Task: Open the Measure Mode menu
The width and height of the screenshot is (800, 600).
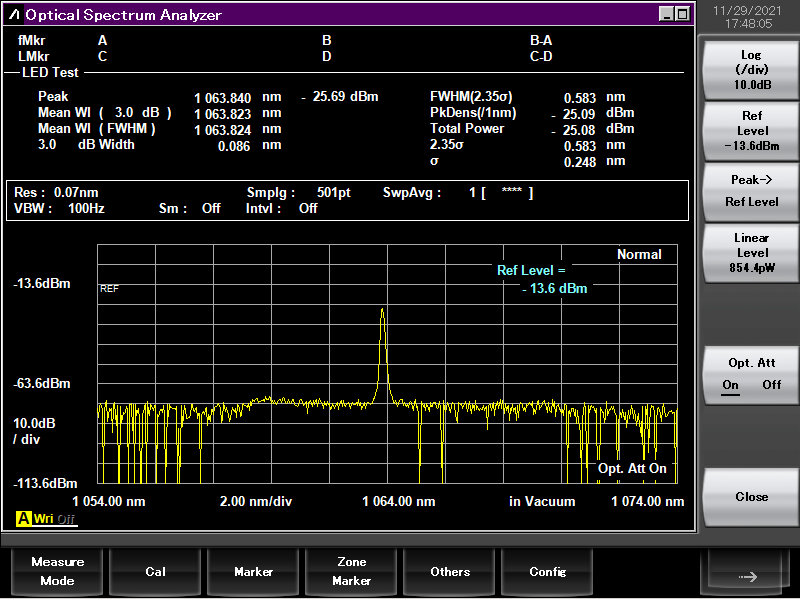Action: coord(57,571)
